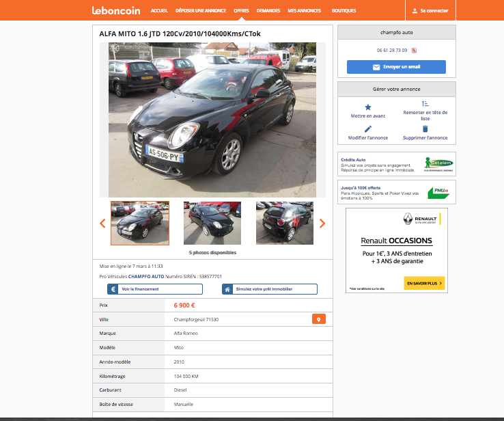Click the leboncoin logo
Viewport: 504px width, 421px height.
(x=116, y=10)
